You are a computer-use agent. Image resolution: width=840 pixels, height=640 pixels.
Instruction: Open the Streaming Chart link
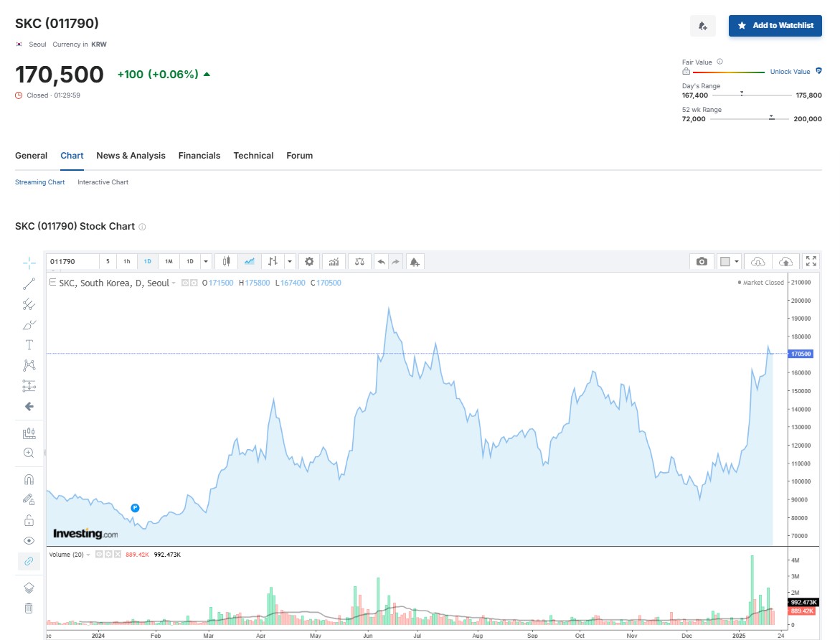point(39,182)
